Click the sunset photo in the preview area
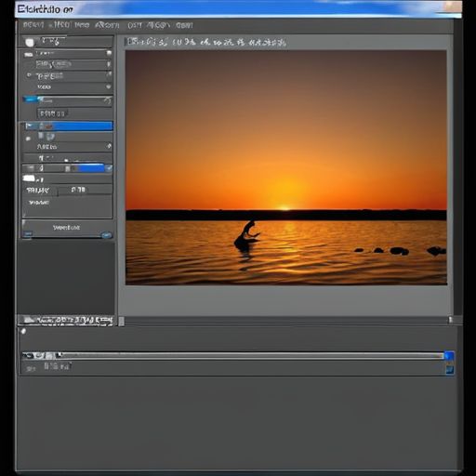 (x=286, y=167)
